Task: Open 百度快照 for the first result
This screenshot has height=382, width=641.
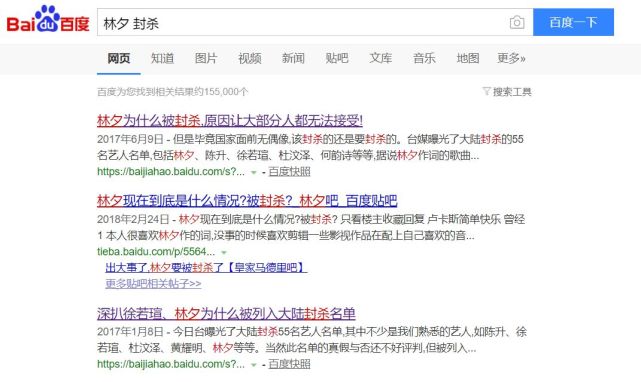Action: 289,172
